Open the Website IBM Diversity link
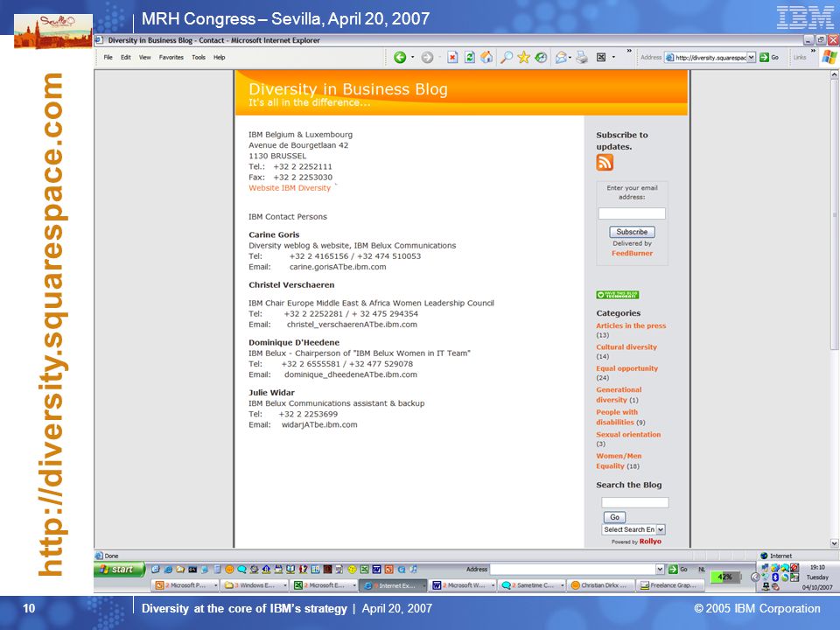The width and height of the screenshot is (840, 630). click(x=290, y=188)
